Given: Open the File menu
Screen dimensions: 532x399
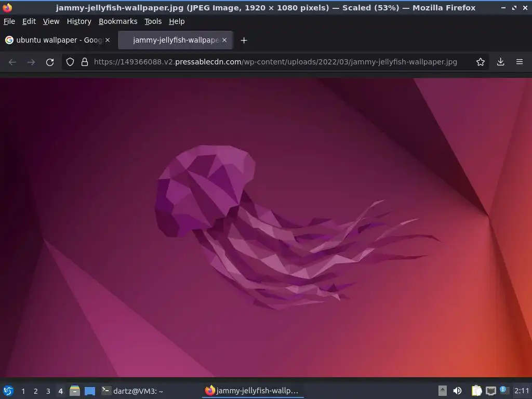Looking at the screenshot, I should click(9, 21).
